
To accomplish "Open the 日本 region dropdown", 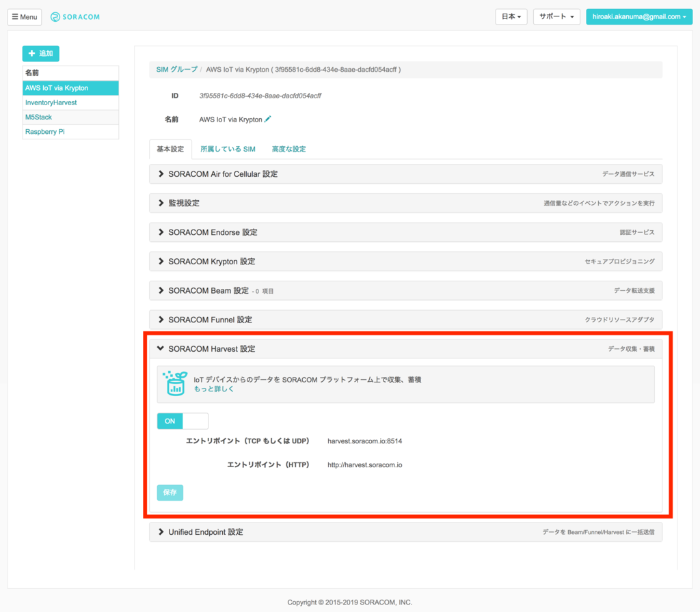I will 511,16.
